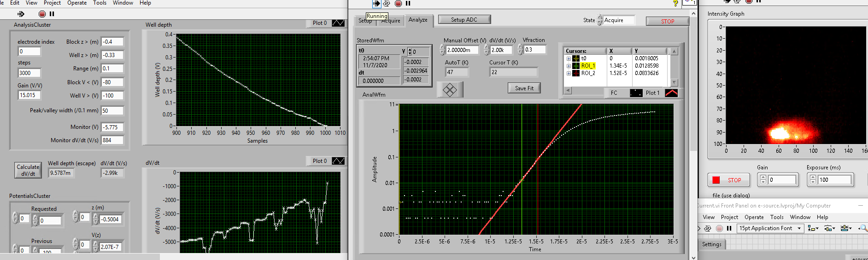The height and width of the screenshot is (260, 868).
Task: Open the Operate menu in left window
Action: [x=77, y=3]
